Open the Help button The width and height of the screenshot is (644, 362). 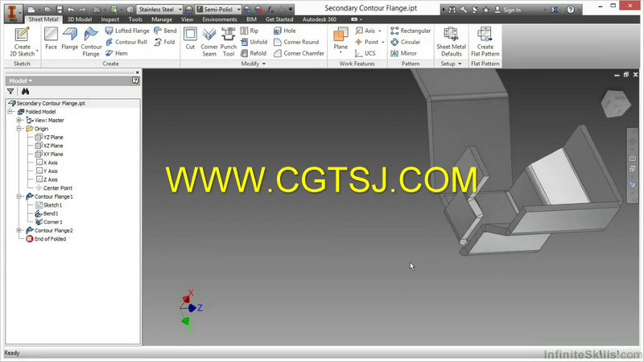pyautogui.click(x=571, y=10)
